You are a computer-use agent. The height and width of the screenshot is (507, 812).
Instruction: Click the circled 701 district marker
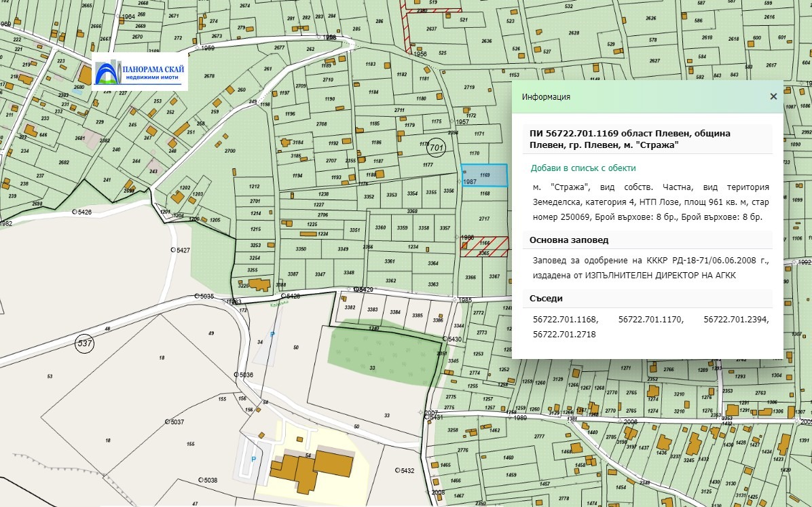coord(437,147)
